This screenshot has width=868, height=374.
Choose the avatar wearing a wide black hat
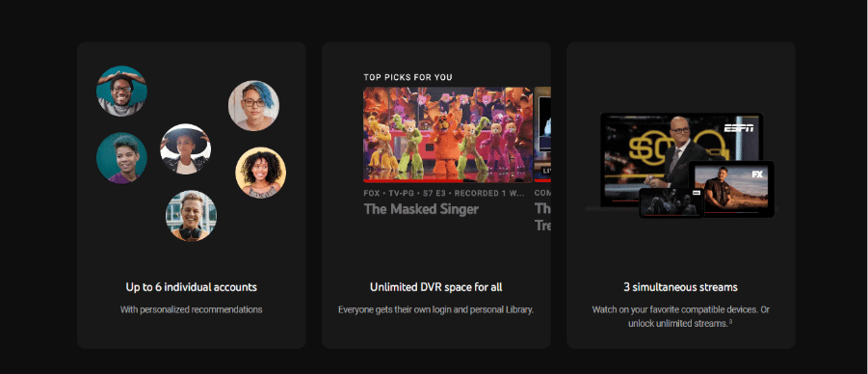(185, 149)
